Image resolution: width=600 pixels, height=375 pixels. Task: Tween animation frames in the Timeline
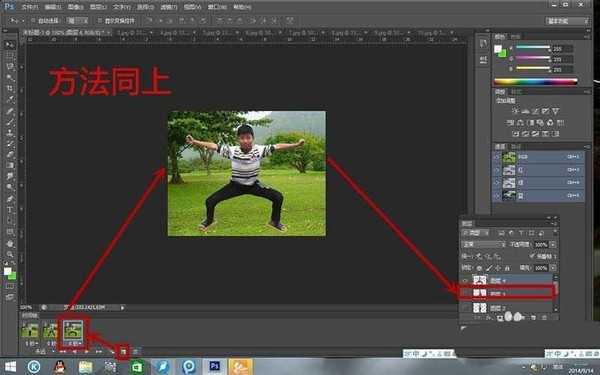tap(112, 351)
